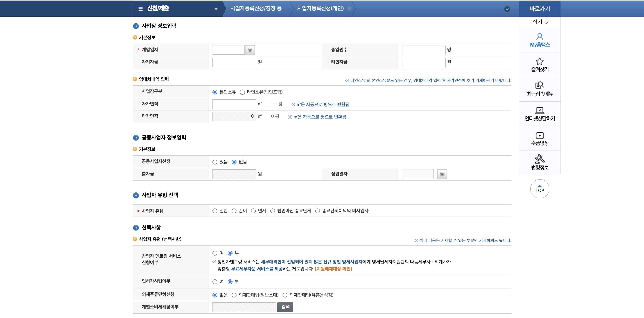Expand the 신청/제출 menu dropdown

[x=216, y=9]
